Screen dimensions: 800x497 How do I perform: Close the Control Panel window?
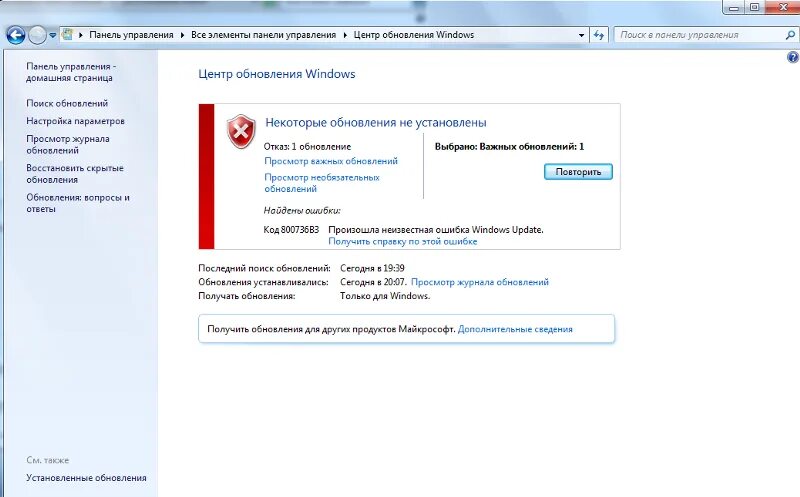pyautogui.click(x=782, y=7)
